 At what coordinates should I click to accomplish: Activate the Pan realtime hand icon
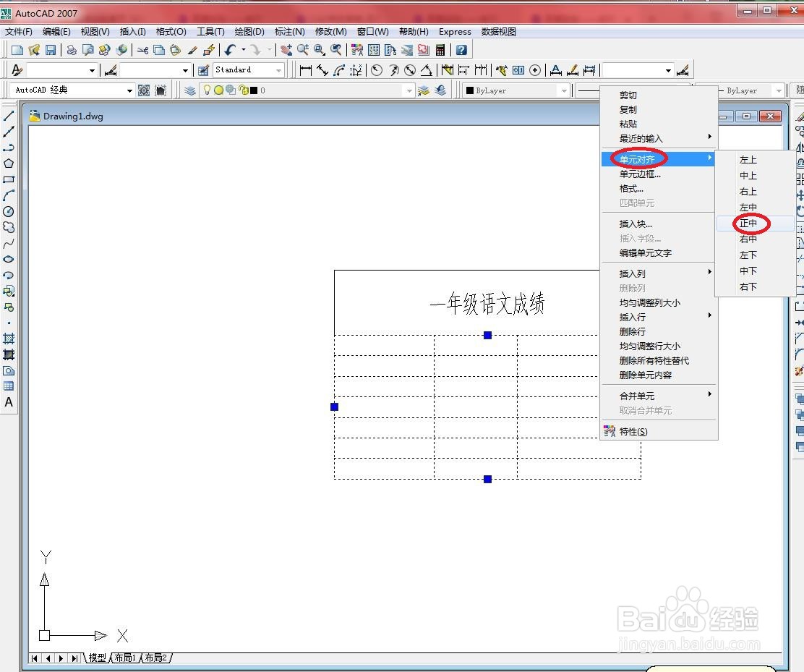(x=286, y=50)
